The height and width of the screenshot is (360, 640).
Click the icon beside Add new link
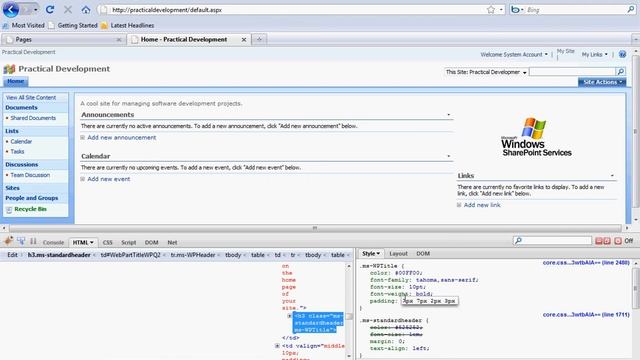point(459,205)
